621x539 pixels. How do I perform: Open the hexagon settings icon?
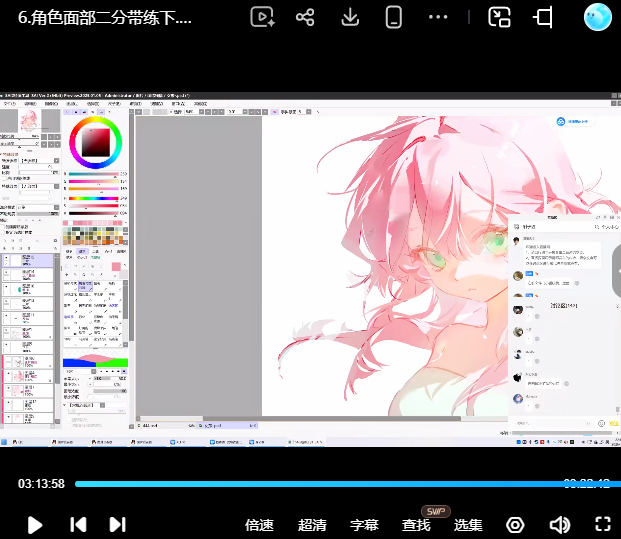click(x=515, y=525)
